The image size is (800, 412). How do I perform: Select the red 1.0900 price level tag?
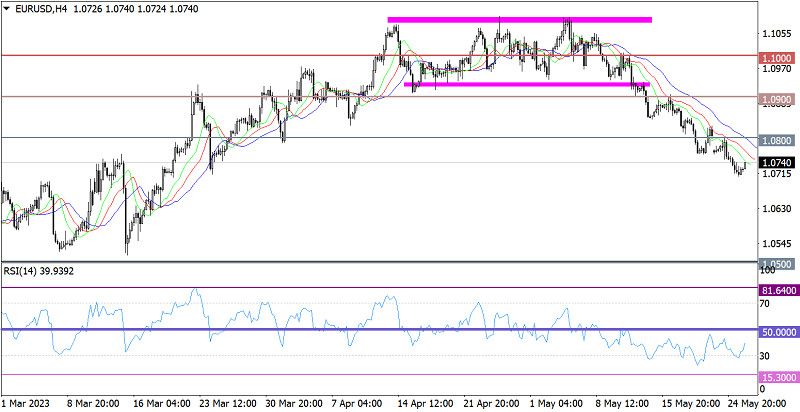[x=777, y=100]
